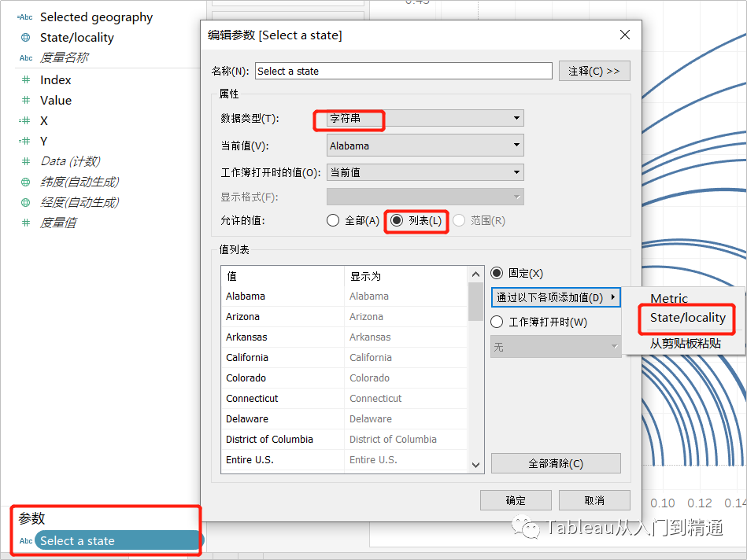Image resolution: width=747 pixels, height=560 pixels.
Task: Click the calculated number icon beside Y
Action: pyautogui.click(x=24, y=141)
